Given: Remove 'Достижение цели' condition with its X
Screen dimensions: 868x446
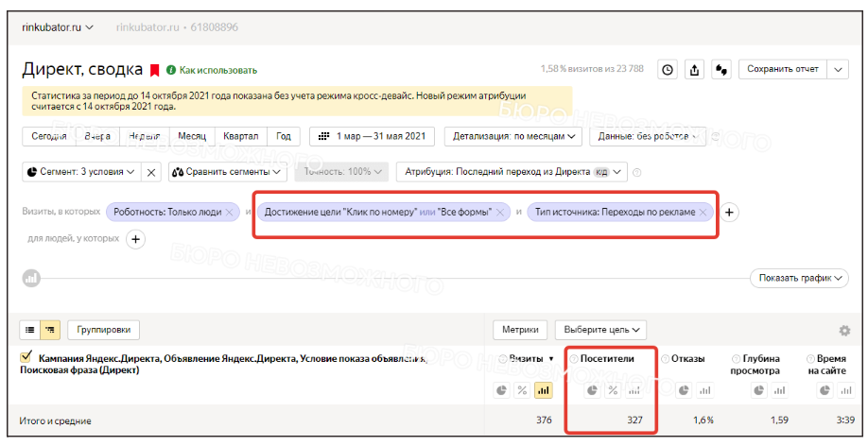Looking at the screenshot, I should click(500, 212).
